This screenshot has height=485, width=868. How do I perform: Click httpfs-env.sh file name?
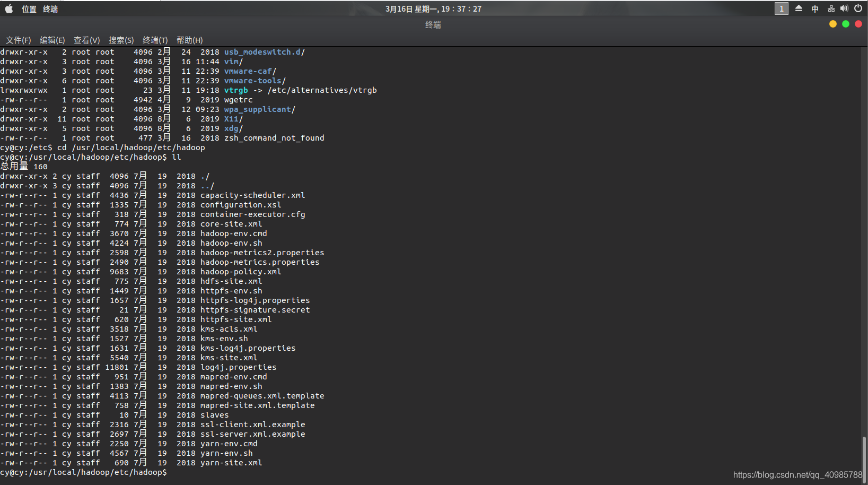click(231, 291)
